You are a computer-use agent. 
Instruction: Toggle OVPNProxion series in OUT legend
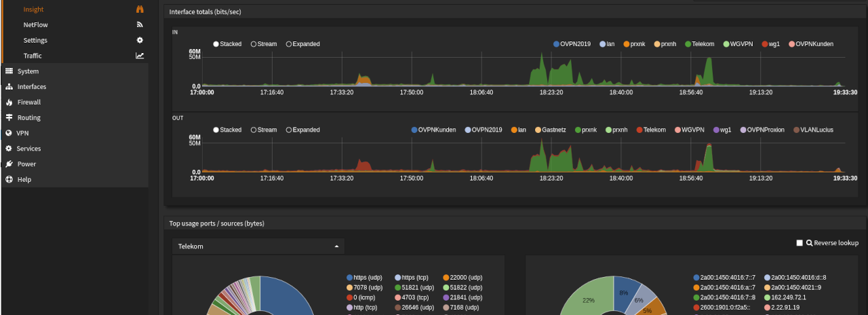763,130
